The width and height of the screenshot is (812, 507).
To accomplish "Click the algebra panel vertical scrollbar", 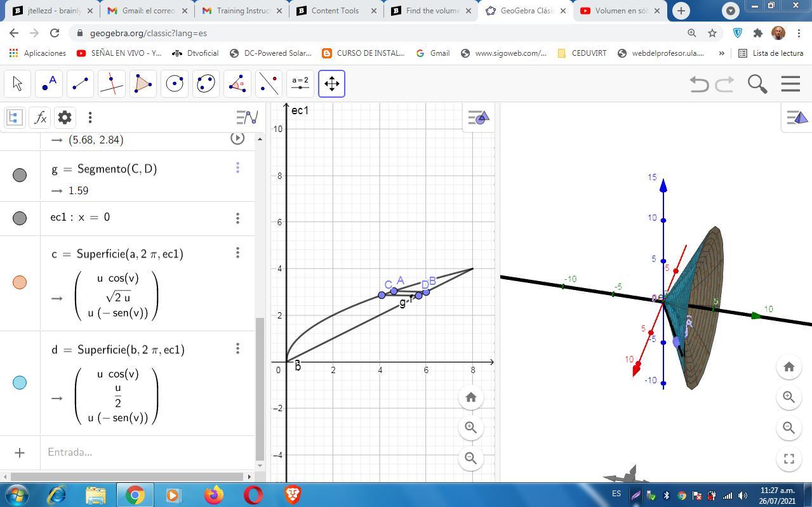I will (x=260, y=389).
